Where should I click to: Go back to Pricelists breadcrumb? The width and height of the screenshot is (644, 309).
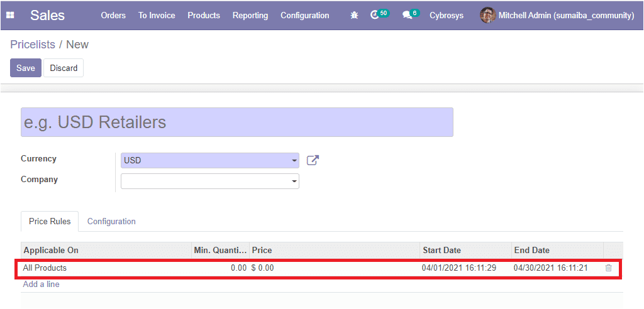(33, 45)
